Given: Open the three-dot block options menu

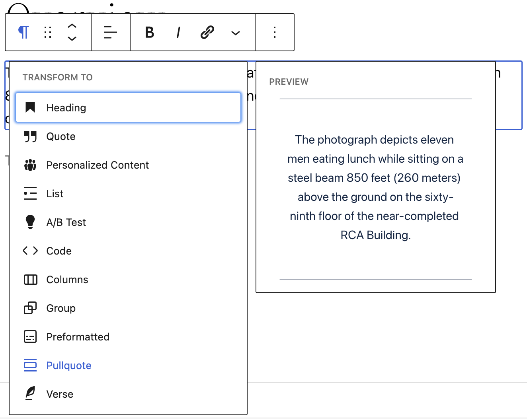Looking at the screenshot, I should pyautogui.click(x=274, y=32).
